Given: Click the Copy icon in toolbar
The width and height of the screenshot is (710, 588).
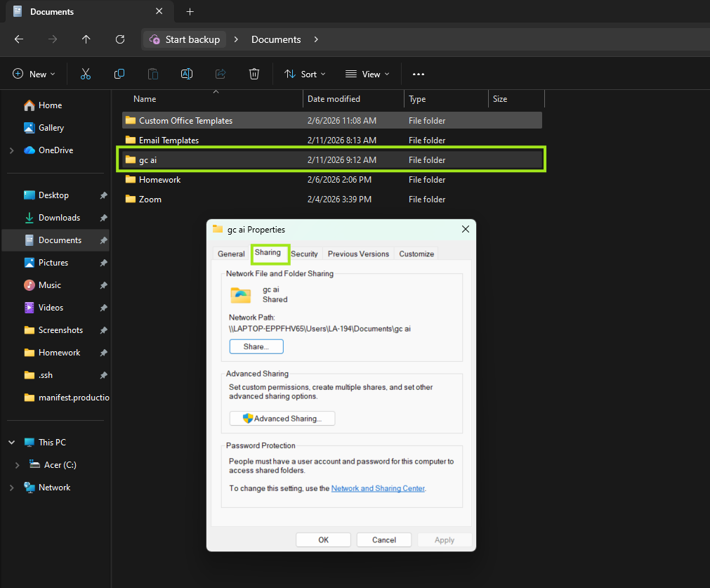Looking at the screenshot, I should (x=119, y=74).
